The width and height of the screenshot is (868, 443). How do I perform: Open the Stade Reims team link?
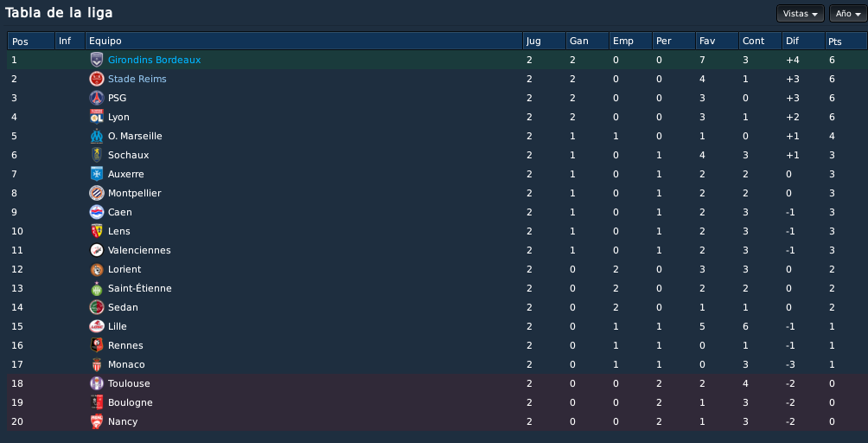[137, 79]
